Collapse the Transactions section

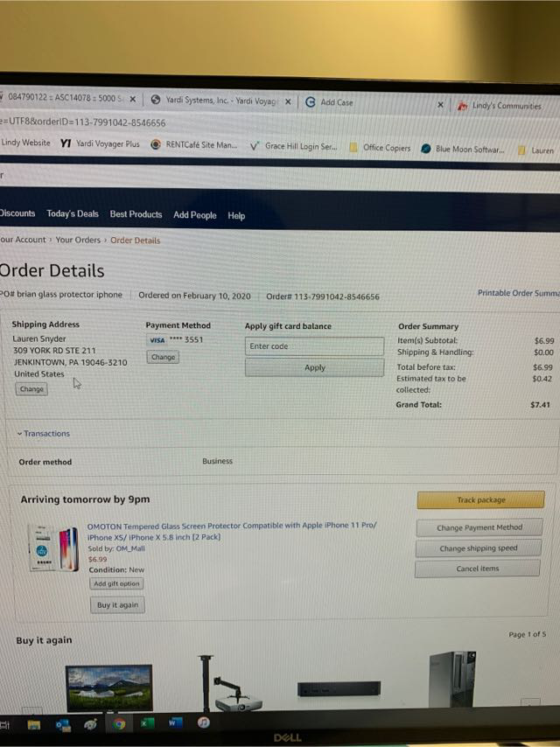click(44, 434)
